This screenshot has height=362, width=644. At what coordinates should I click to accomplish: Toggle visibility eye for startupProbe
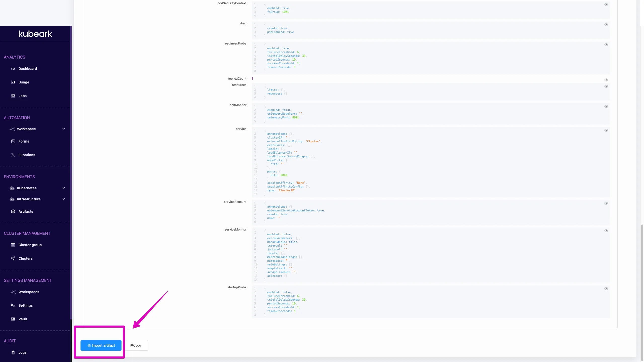click(x=606, y=289)
